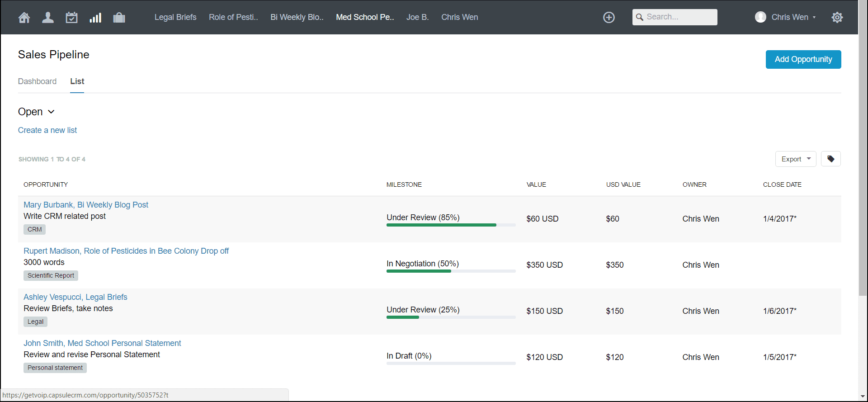Image resolution: width=868 pixels, height=402 pixels.
Task: Click the search magnifier icon
Action: [x=639, y=17]
